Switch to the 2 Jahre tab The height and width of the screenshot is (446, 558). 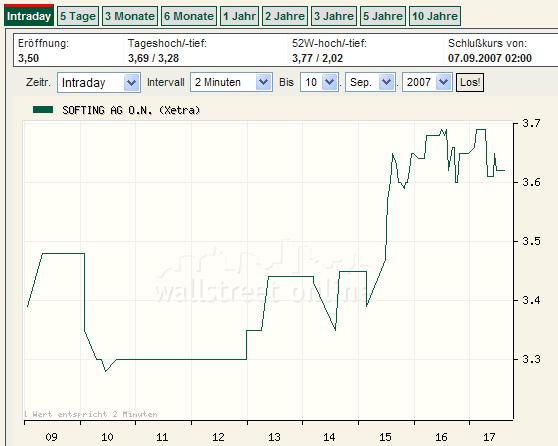[285, 16]
